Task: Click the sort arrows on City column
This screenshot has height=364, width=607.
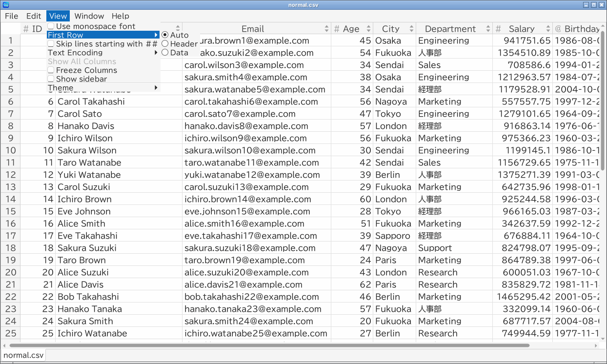Action: click(x=412, y=29)
